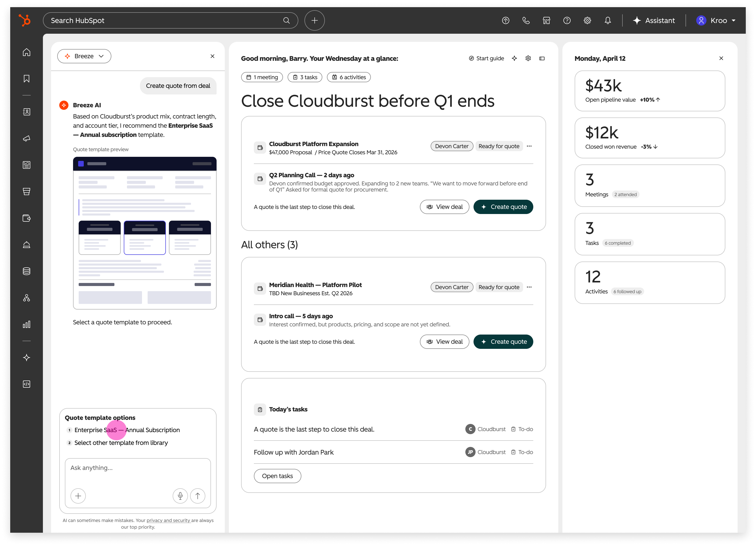Expand the Breeze dropdown in the chat panel
Image resolution: width=756 pixels, height=546 pixels.
(x=84, y=56)
